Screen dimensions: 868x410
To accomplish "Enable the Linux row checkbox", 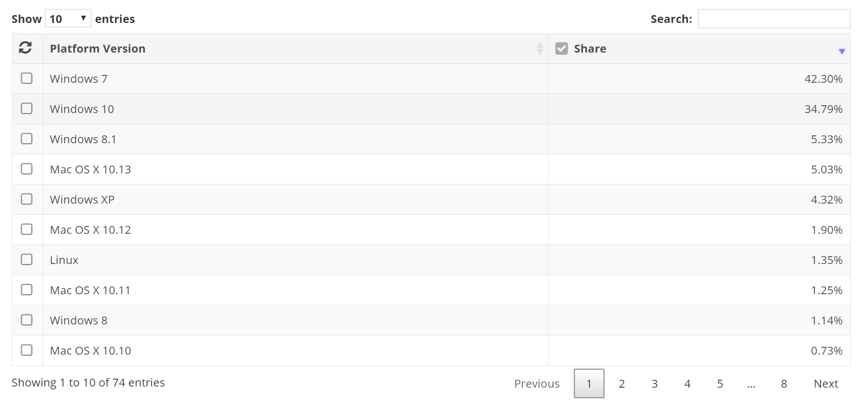I will click(x=26, y=260).
